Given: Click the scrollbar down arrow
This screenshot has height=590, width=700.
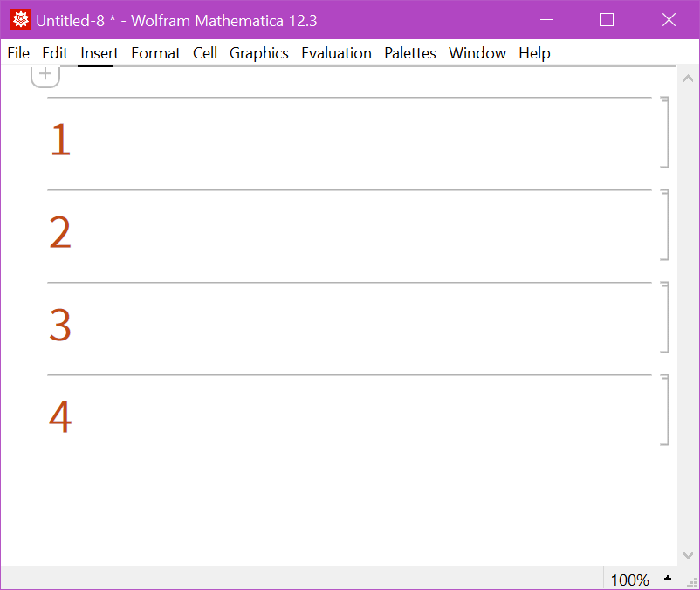Looking at the screenshot, I should click(x=688, y=555).
